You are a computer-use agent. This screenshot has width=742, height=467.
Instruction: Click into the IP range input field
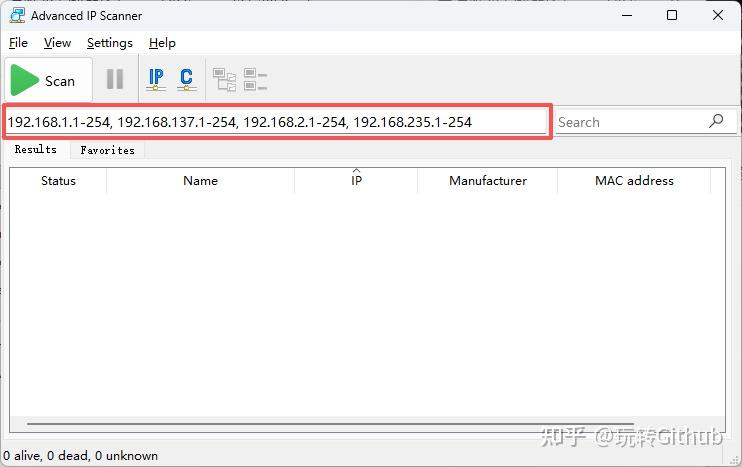tap(277, 122)
